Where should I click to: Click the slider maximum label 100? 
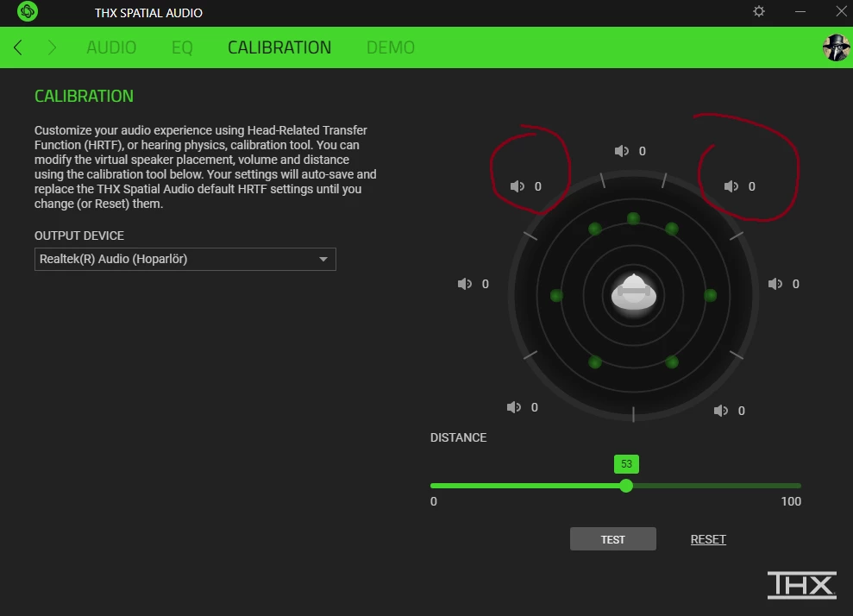(x=791, y=501)
